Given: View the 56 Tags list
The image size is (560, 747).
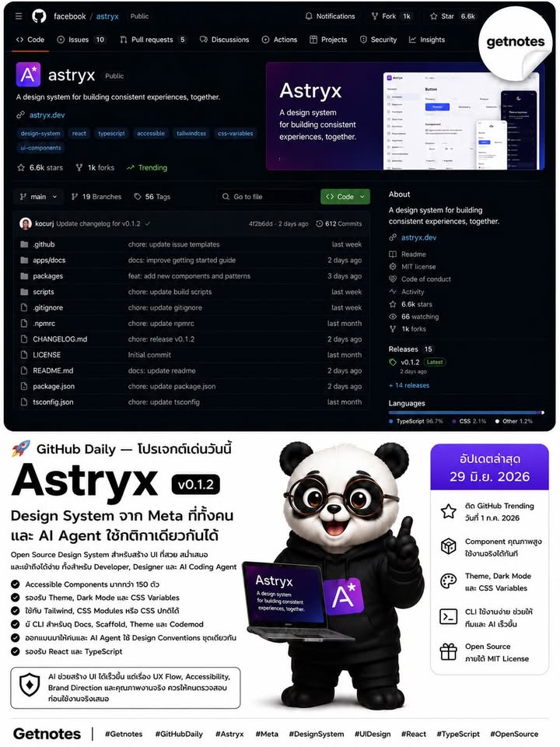Looking at the screenshot, I should coord(152,197).
